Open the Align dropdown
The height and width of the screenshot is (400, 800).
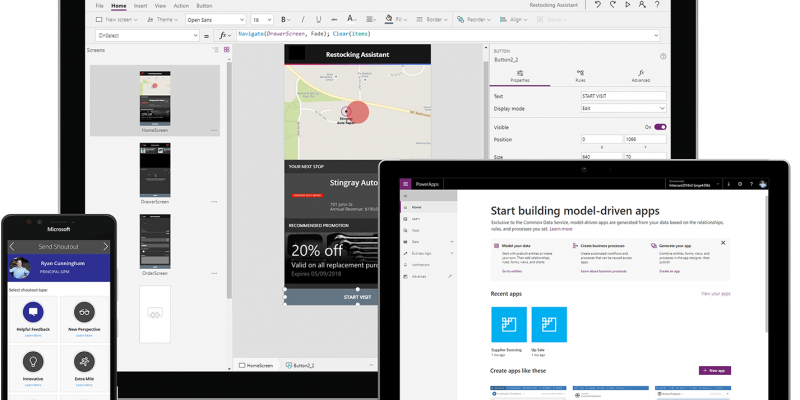coord(514,19)
